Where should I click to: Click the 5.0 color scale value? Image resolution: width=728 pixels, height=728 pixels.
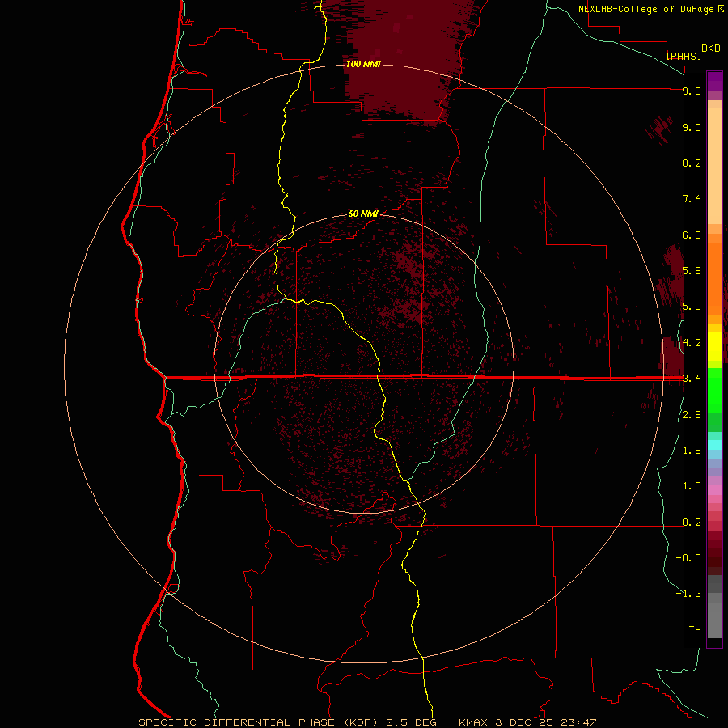(x=692, y=307)
